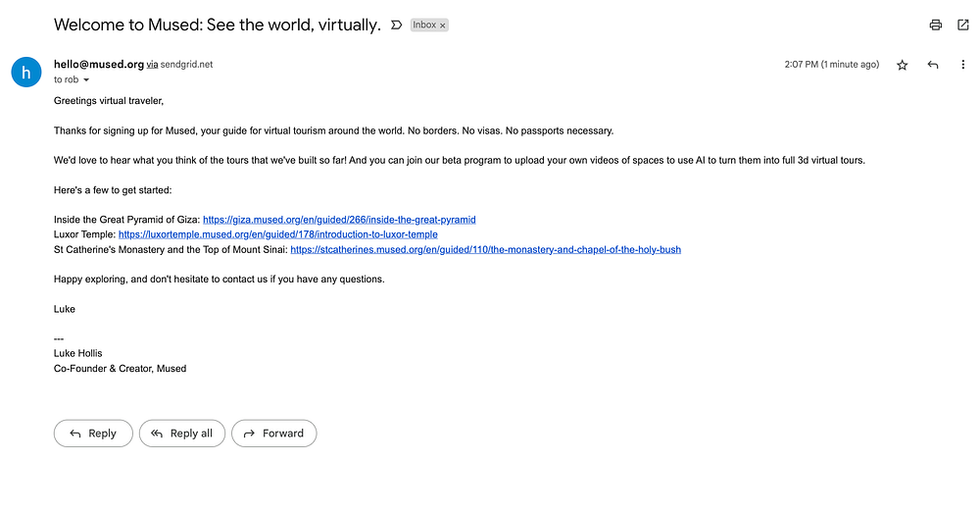The height and width of the screenshot is (512, 980).
Task: Toggle the importance marker next to the subject
Action: tap(396, 25)
